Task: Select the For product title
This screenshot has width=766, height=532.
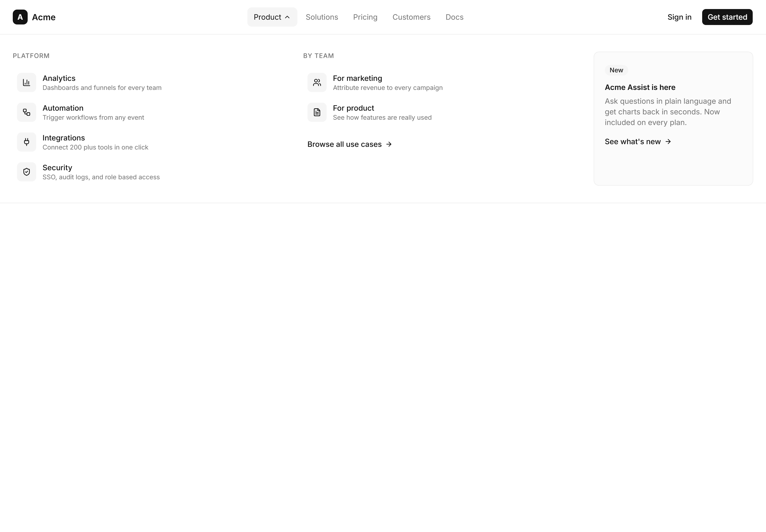Action: point(353,108)
